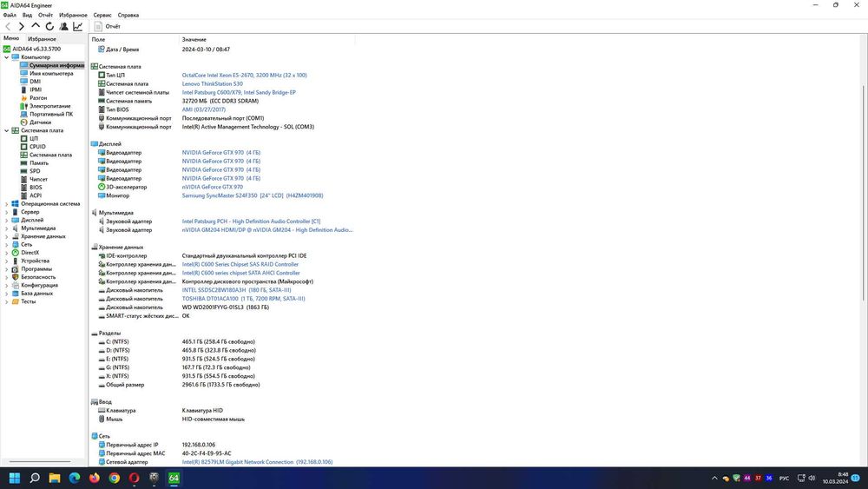Viewport: 868px width, 489px height.
Task: Click the vertical scrollbar of report pane
Action: click(864, 194)
